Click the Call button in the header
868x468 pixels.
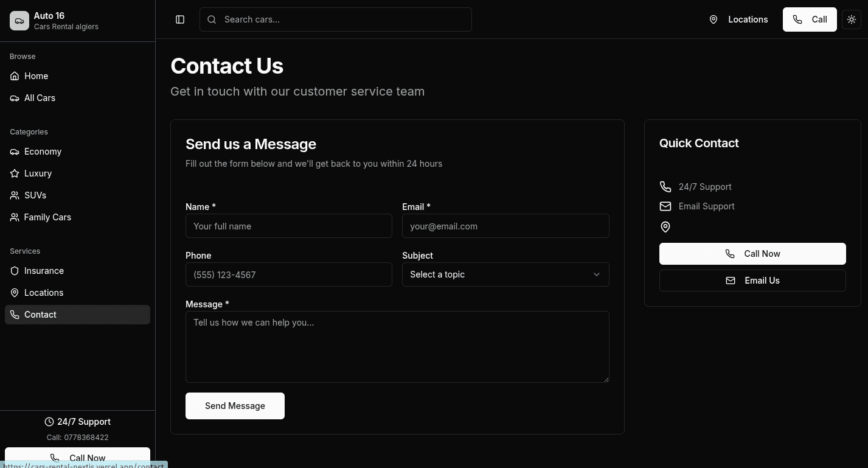coord(810,19)
